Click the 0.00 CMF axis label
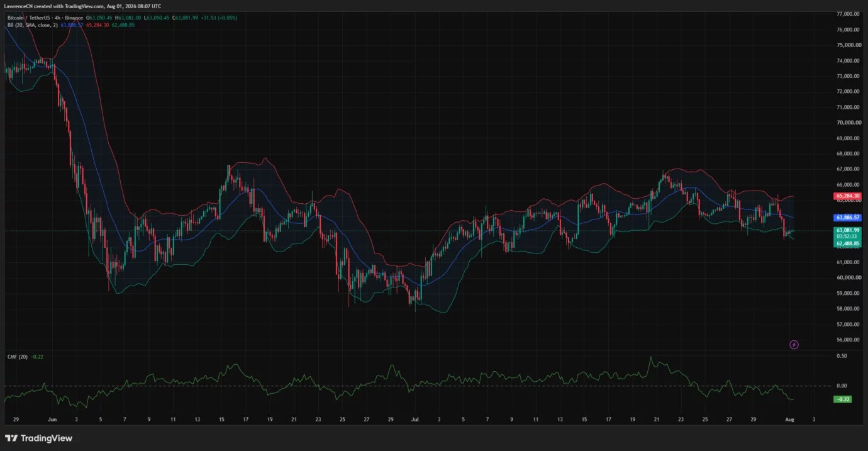The image size is (868, 451). click(841, 386)
